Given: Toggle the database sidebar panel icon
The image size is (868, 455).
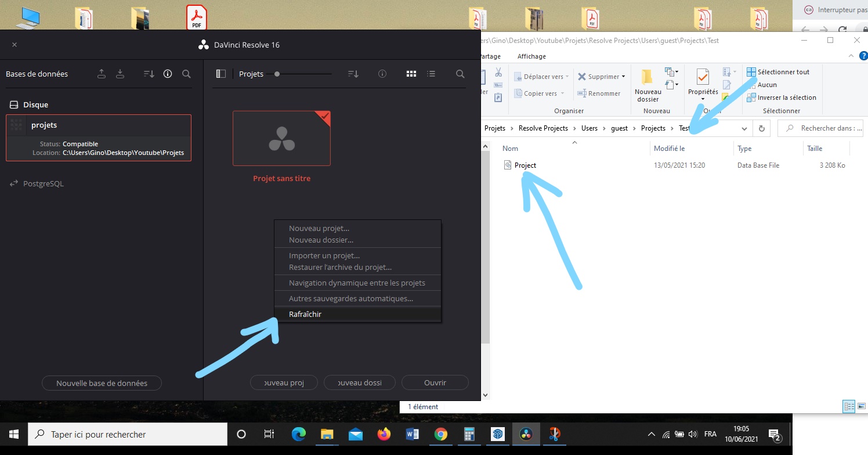Looking at the screenshot, I should point(220,74).
